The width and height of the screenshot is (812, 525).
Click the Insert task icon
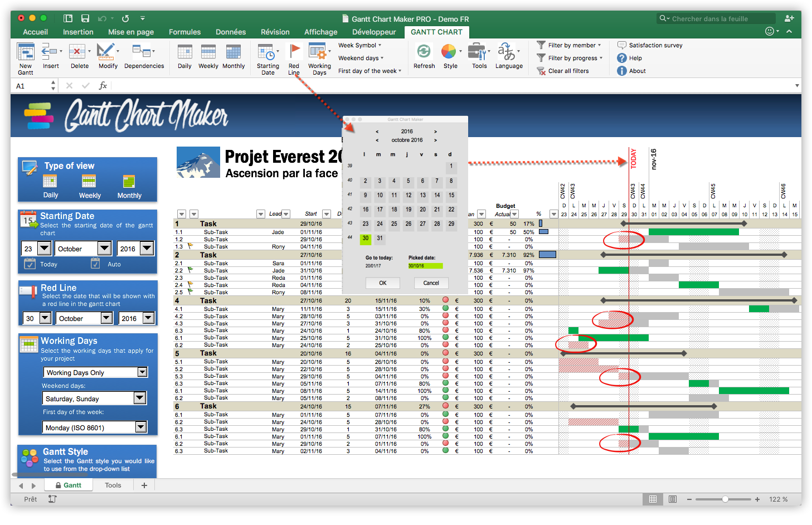pos(50,52)
